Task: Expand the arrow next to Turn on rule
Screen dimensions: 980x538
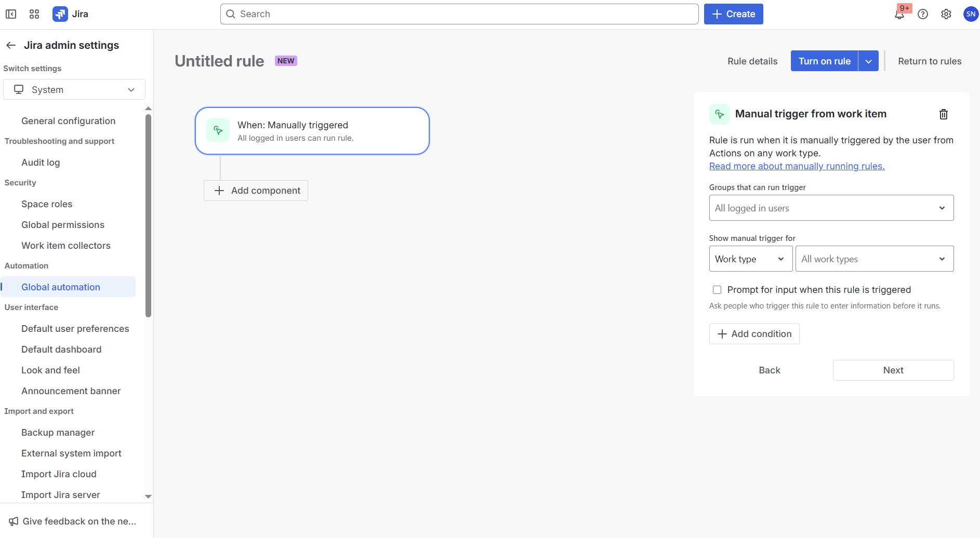Action: (868, 61)
